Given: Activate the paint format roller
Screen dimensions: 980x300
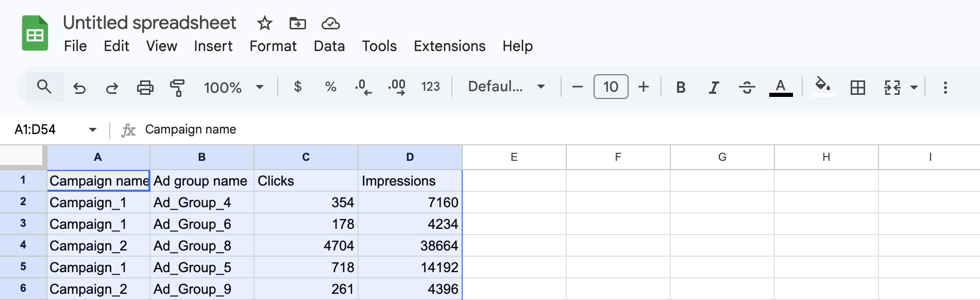Looking at the screenshot, I should [177, 88].
